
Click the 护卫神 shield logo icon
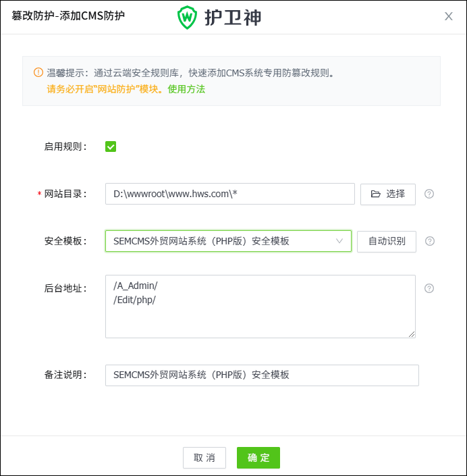(187, 18)
